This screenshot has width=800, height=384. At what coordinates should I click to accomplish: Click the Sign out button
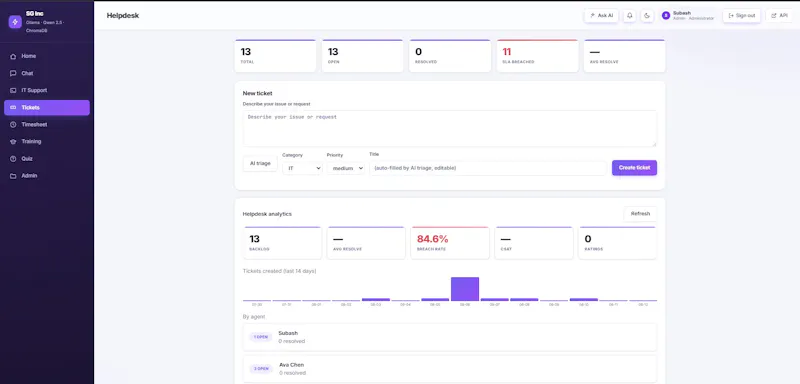coord(742,16)
